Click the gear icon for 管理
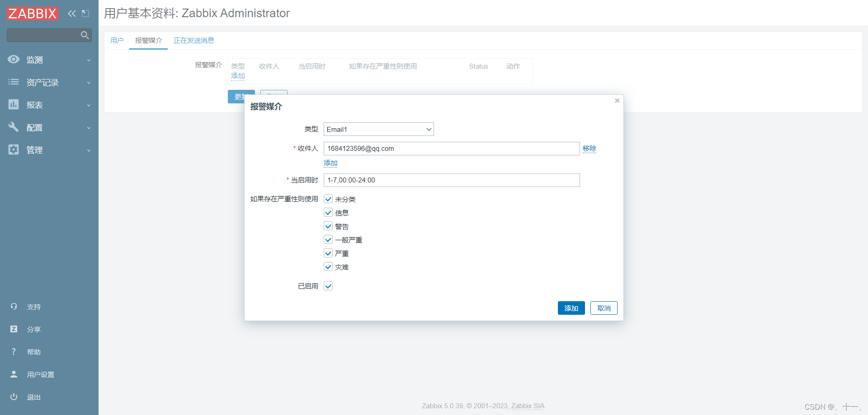This screenshot has width=868, height=415. tap(14, 149)
